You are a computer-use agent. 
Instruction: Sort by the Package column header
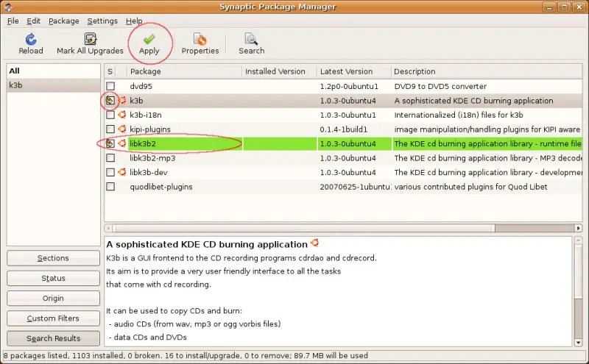tap(184, 71)
